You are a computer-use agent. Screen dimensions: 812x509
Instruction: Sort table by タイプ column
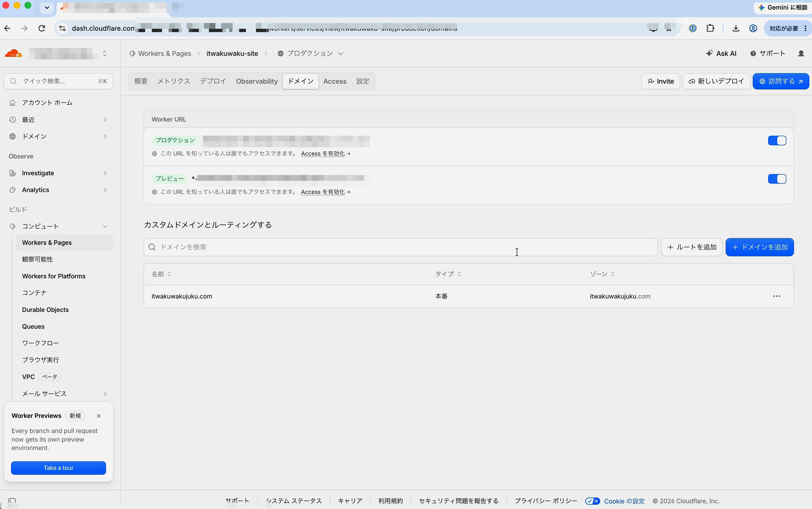point(448,274)
